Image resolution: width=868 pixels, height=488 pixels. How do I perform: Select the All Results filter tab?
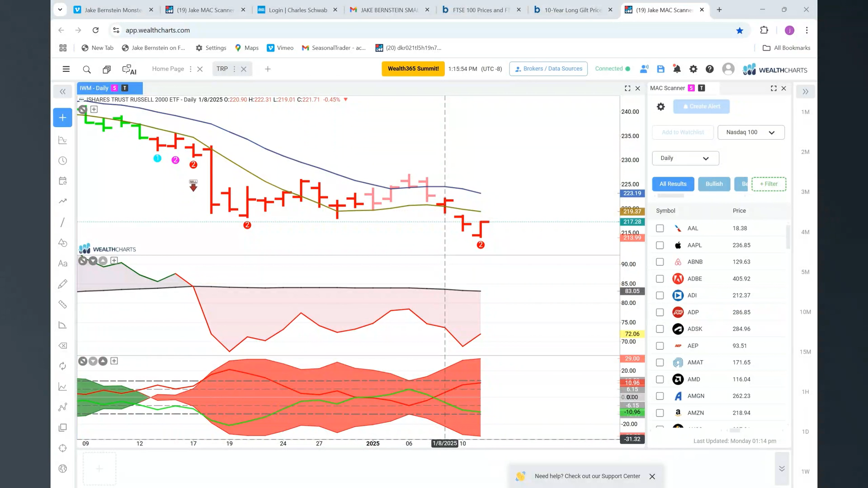[x=673, y=184]
